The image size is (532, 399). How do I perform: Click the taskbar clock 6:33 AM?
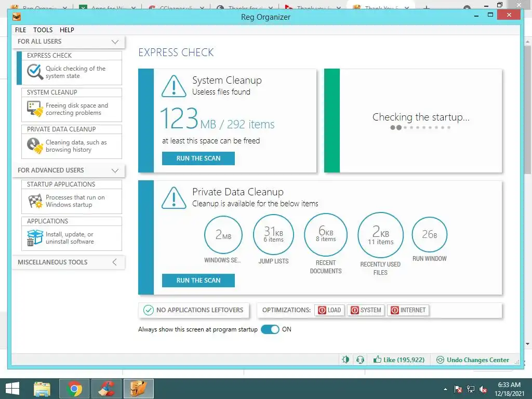[509, 385]
